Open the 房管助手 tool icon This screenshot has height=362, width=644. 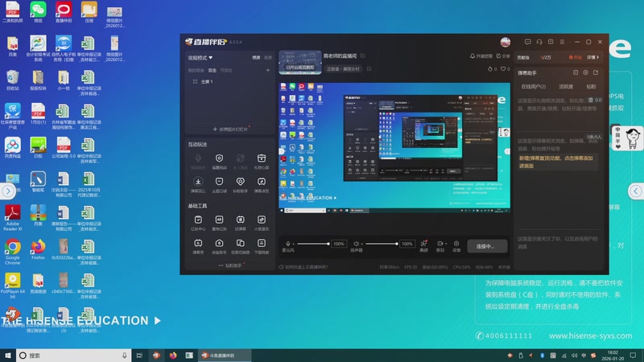click(219, 243)
